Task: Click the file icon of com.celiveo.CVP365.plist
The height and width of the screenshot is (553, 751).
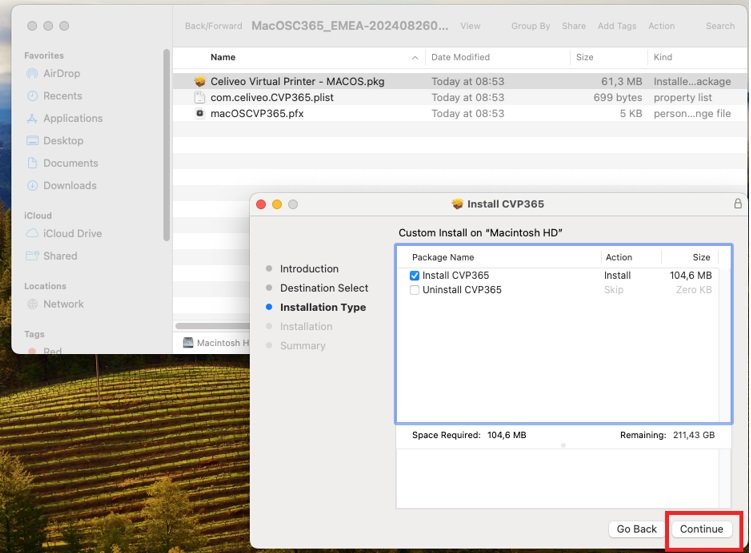Action: [x=200, y=97]
